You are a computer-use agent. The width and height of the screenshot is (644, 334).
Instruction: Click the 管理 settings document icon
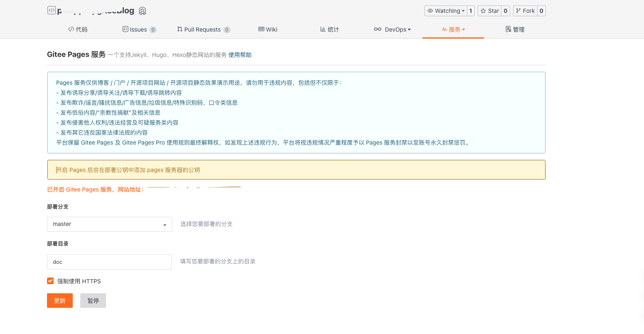(508, 29)
